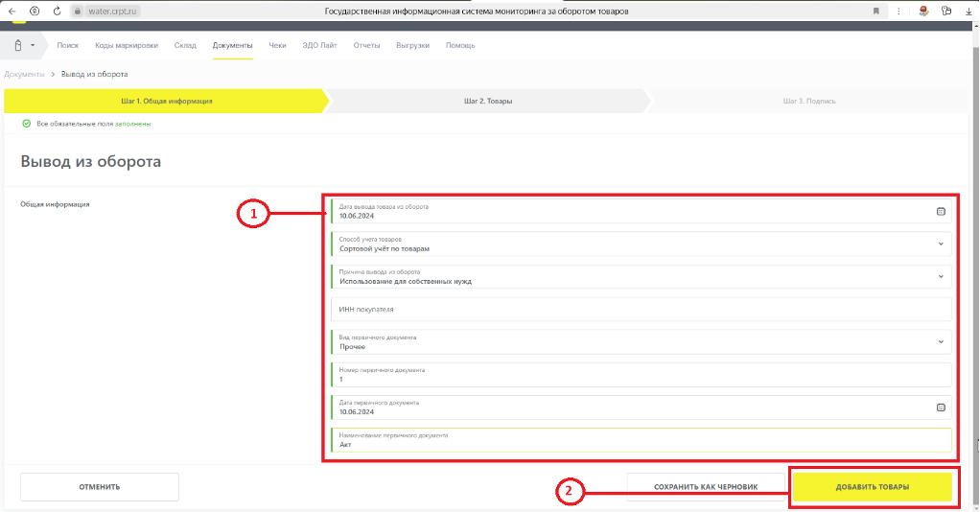Click the green checkmark status icon
The image size is (980, 512).
click(26, 124)
